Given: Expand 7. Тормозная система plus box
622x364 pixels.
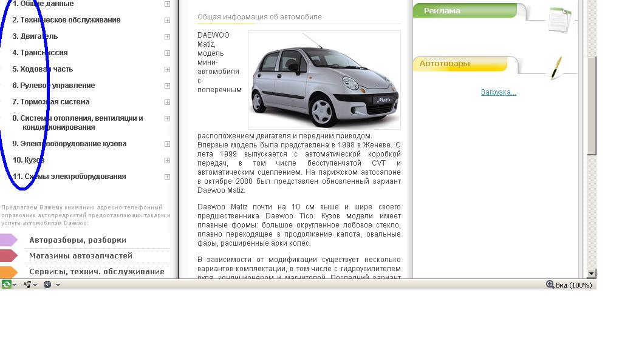Looking at the screenshot, I should click(168, 102).
